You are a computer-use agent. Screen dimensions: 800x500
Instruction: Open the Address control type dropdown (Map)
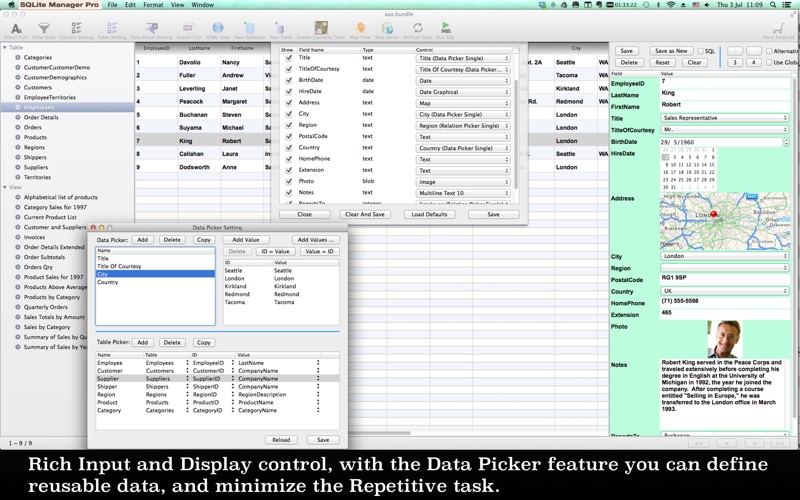[463, 103]
